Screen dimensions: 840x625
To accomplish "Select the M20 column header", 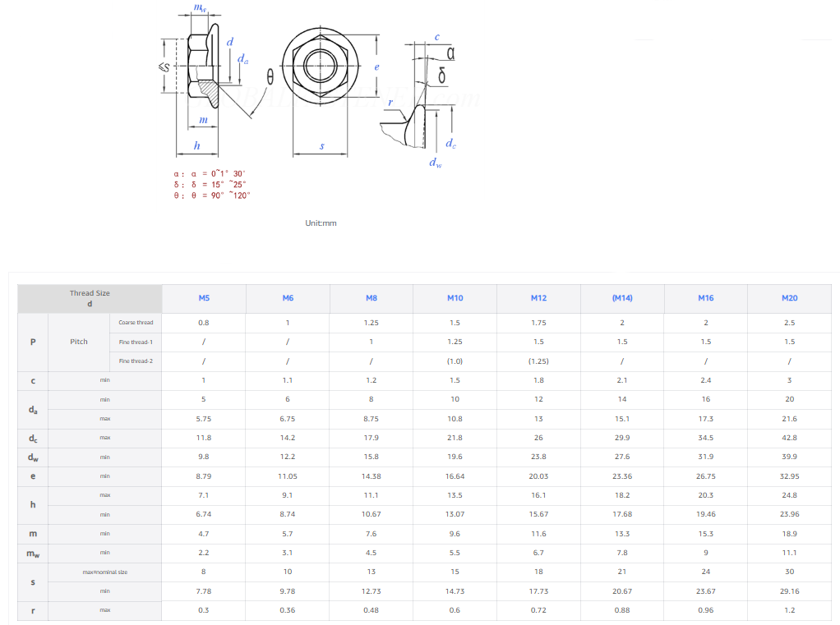I will pyautogui.click(x=789, y=299).
